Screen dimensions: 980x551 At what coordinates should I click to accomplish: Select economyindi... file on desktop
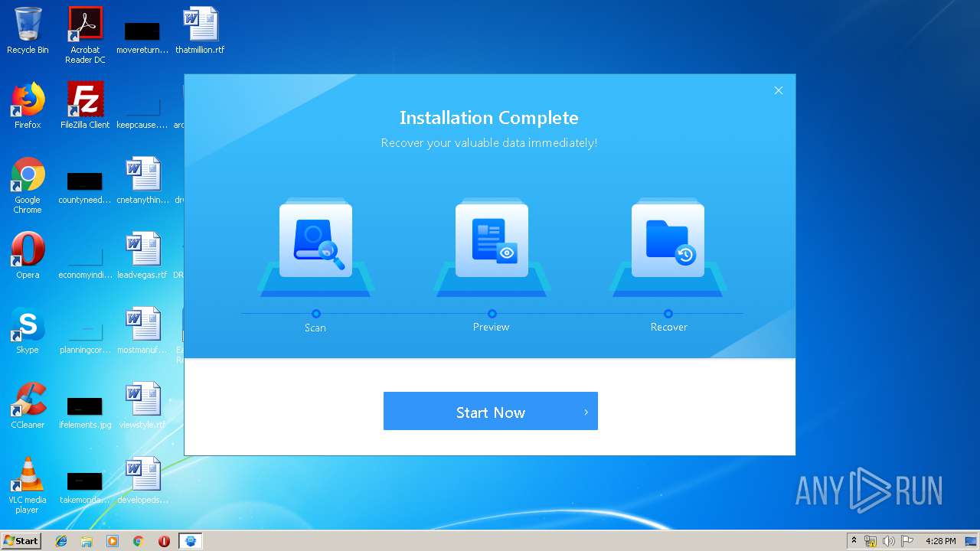click(x=85, y=262)
